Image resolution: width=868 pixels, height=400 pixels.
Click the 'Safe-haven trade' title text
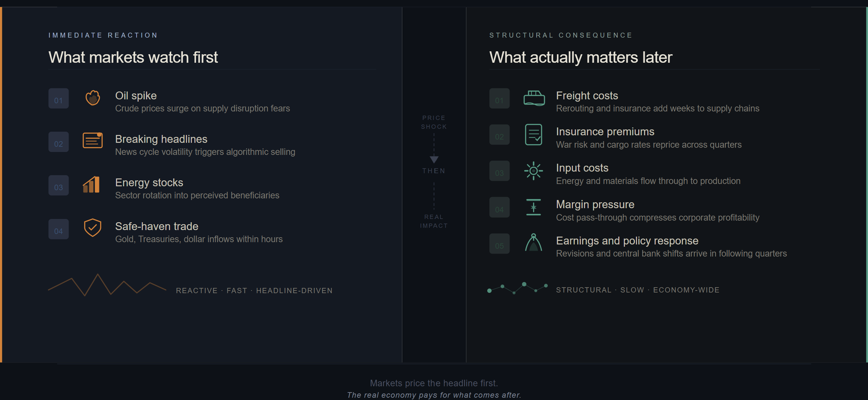157,226
